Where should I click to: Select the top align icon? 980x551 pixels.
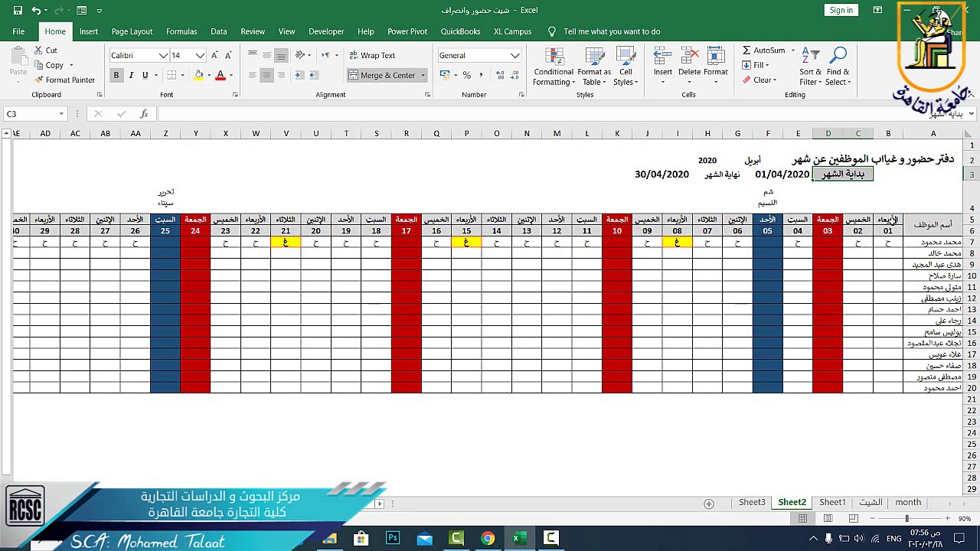(x=253, y=55)
